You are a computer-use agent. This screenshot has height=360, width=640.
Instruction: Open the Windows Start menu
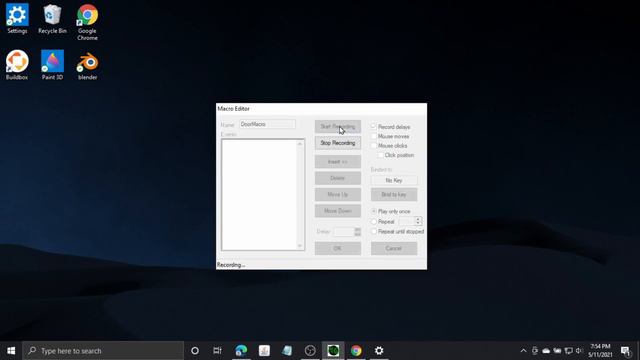11,351
